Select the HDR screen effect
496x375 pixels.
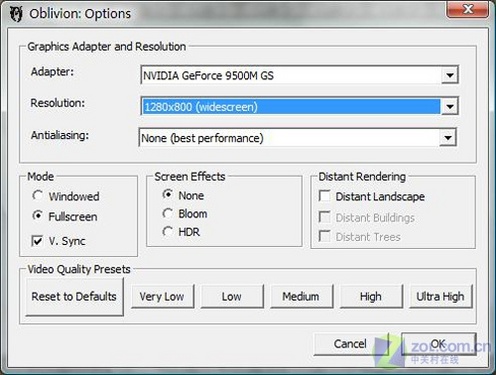[181, 232]
